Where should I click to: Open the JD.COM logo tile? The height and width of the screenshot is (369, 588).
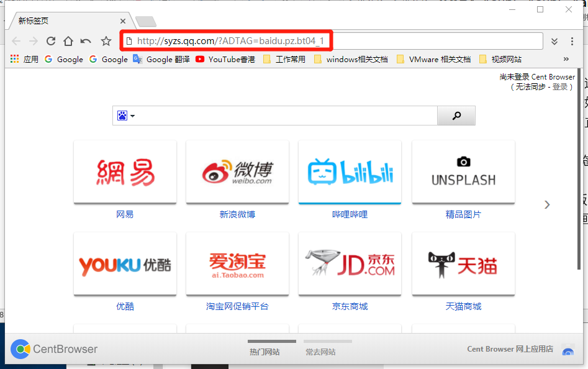pyautogui.click(x=350, y=264)
